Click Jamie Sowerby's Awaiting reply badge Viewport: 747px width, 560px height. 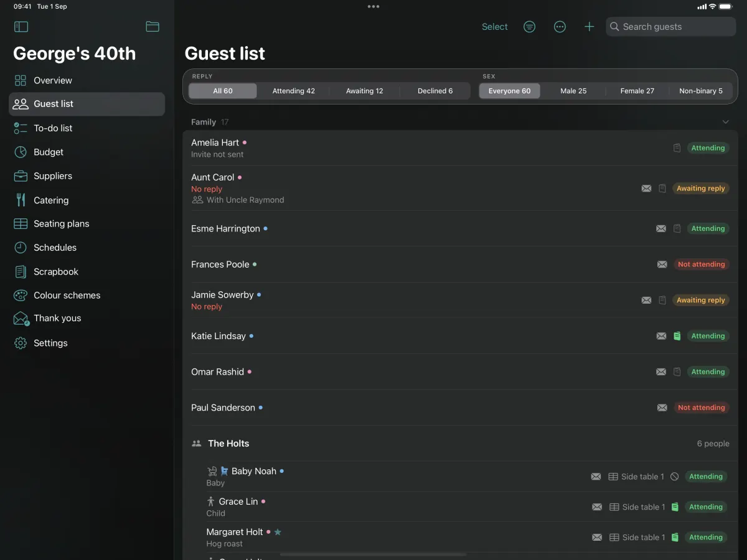point(701,300)
